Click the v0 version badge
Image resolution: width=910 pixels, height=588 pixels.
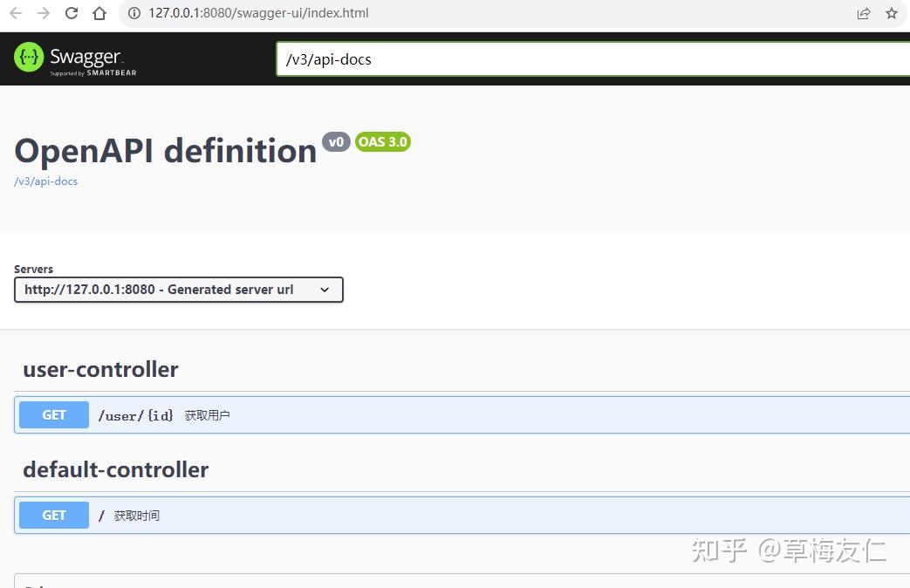coord(336,141)
